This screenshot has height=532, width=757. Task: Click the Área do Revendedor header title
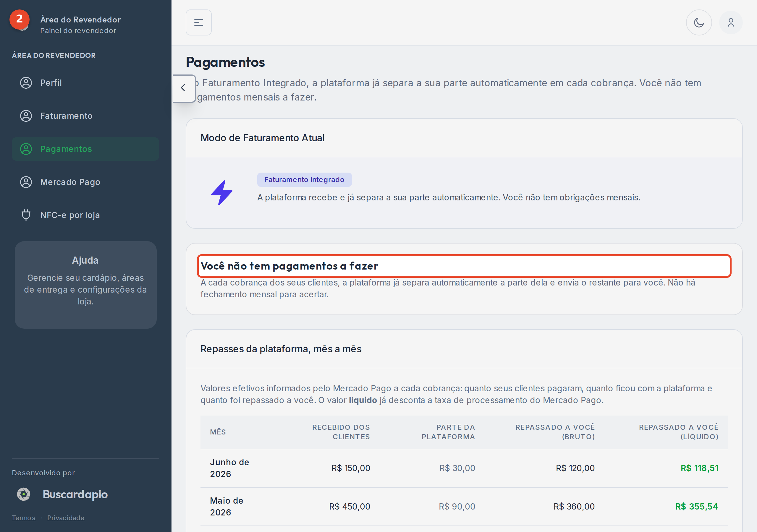tap(80, 20)
